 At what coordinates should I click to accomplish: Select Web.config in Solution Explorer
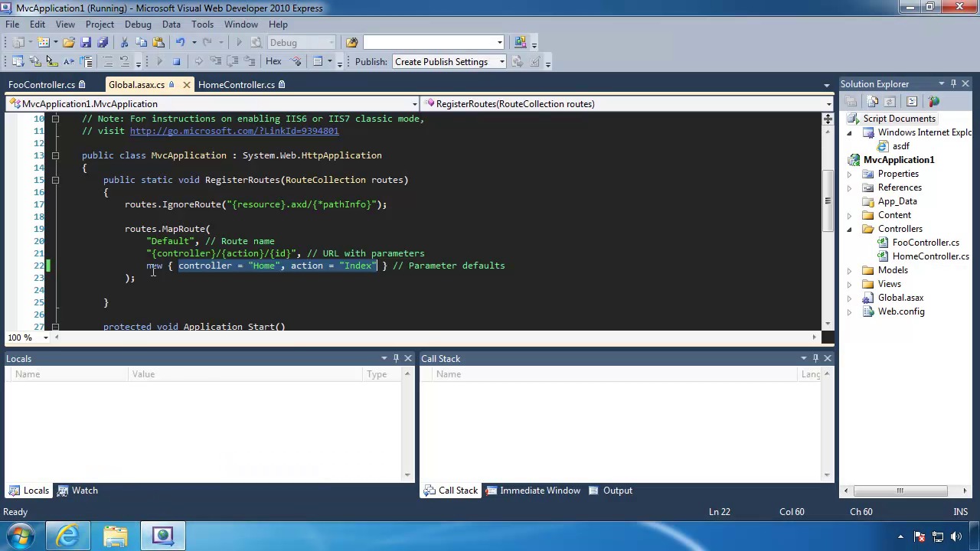tap(901, 311)
